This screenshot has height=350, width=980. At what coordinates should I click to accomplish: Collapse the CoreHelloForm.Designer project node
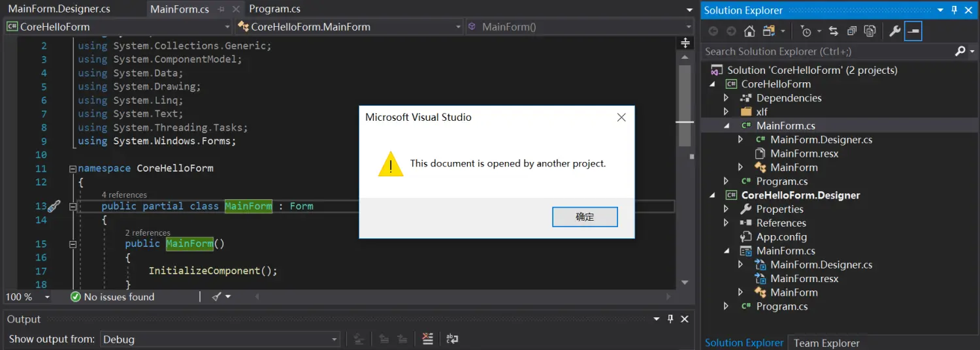click(x=712, y=195)
